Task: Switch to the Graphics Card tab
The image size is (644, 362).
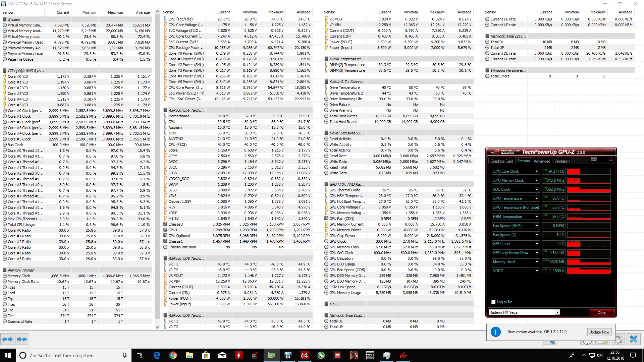Action: 501,161
